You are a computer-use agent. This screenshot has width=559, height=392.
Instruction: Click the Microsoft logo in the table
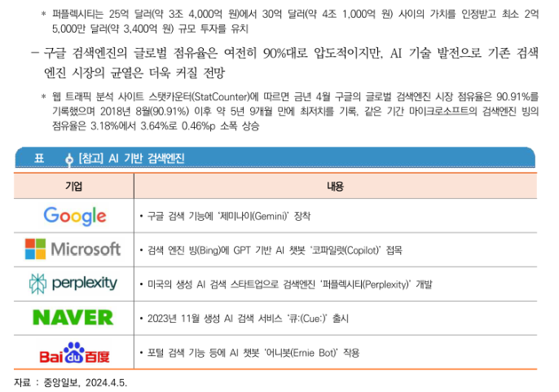73,249
